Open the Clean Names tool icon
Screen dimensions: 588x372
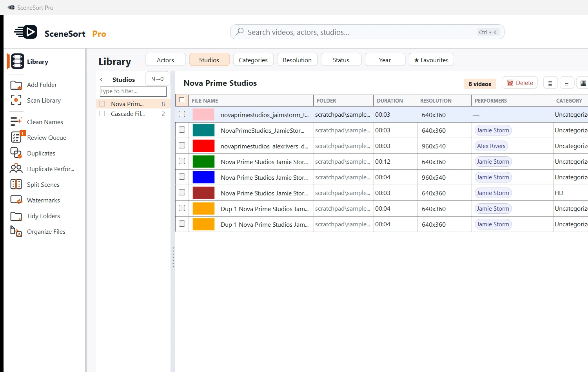coord(16,122)
